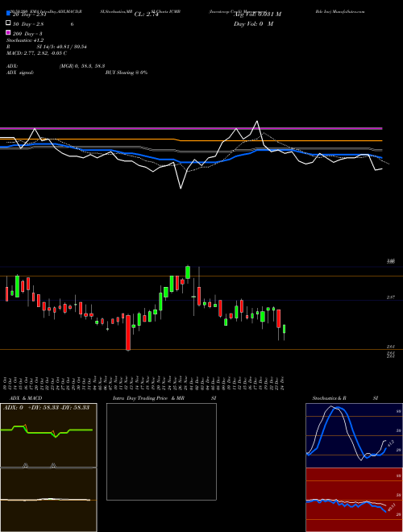403x532 pixels.
Task: Click the 'ADX & MACD' panel title
Action: click(x=26, y=398)
